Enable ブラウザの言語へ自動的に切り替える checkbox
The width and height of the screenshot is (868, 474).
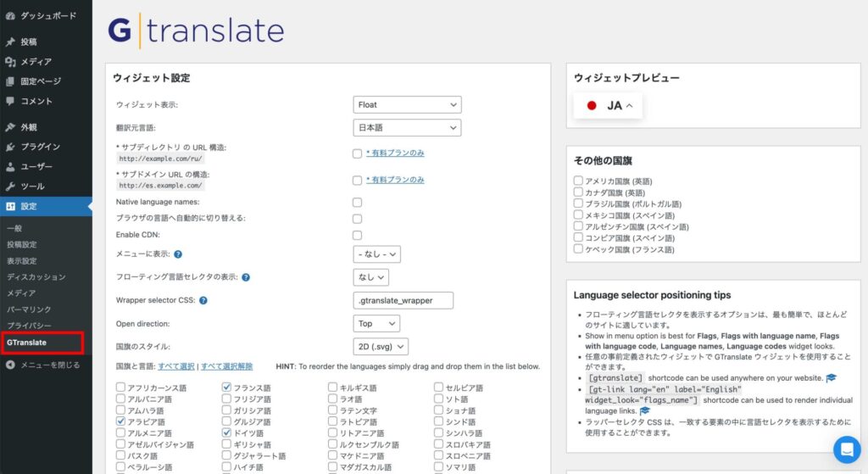coord(357,220)
